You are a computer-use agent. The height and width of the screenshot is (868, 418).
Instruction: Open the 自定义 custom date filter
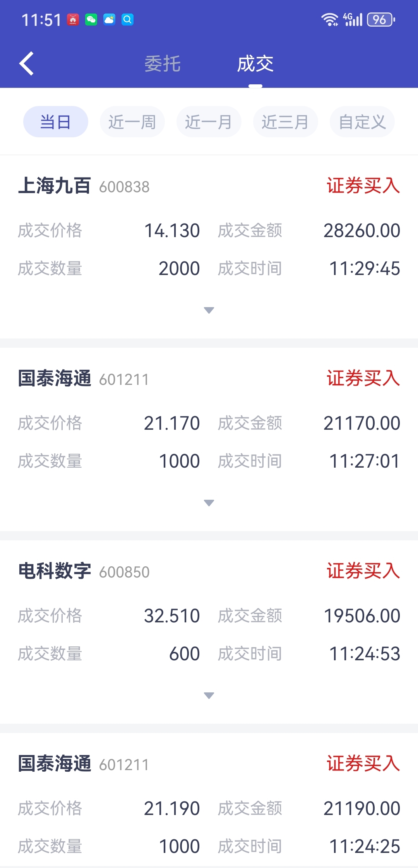[x=362, y=122]
